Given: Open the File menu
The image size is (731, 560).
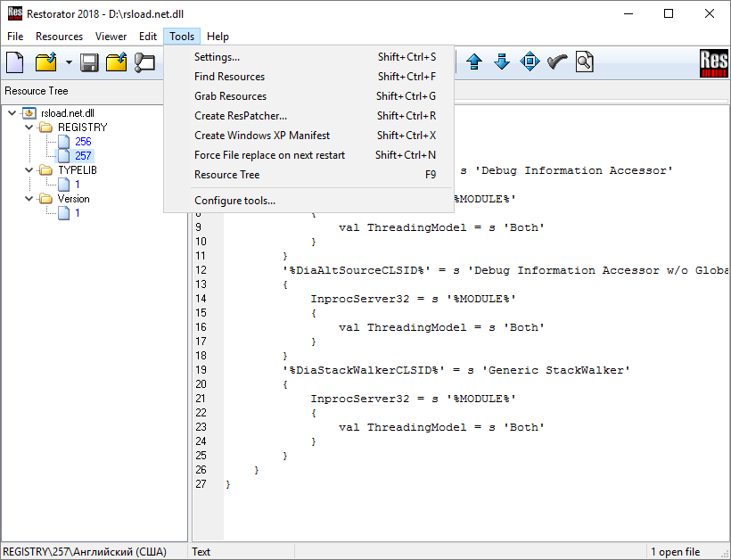Looking at the screenshot, I should tap(15, 37).
